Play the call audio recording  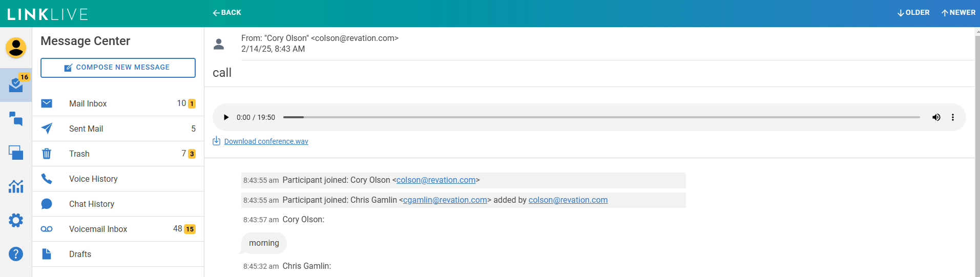[x=226, y=117]
